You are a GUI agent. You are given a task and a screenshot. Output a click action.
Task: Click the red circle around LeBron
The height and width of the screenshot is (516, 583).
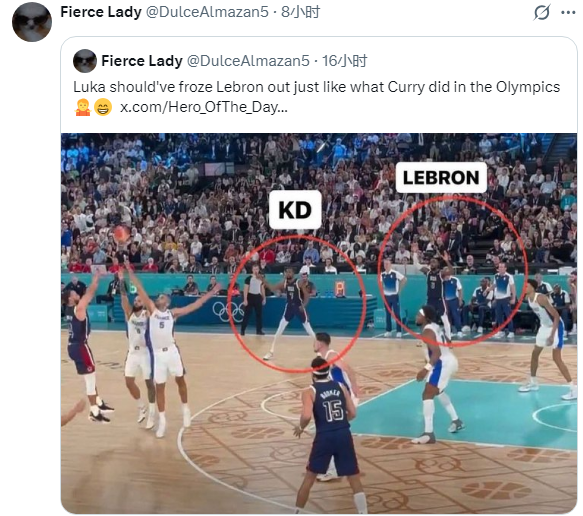pos(452,271)
